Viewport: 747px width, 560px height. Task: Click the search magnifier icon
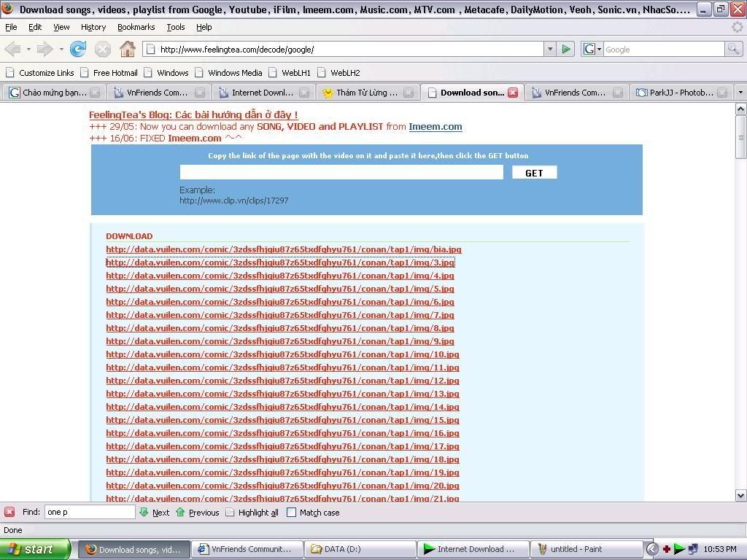pyautogui.click(x=732, y=49)
